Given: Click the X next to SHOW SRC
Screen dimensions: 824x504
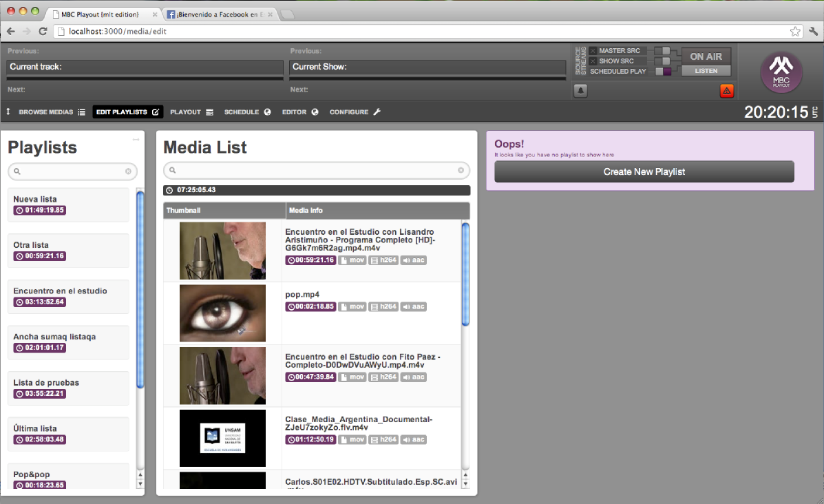Looking at the screenshot, I should 593,61.
